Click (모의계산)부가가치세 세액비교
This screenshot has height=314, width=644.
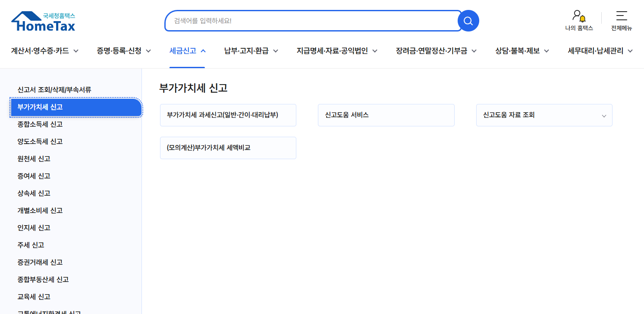click(x=228, y=148)
